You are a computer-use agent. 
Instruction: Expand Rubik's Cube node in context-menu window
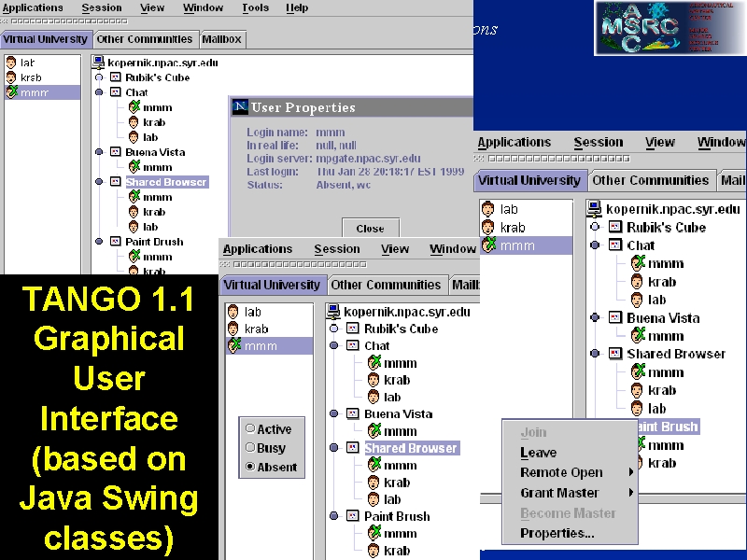pyautogui.click(x=595, y=227)
